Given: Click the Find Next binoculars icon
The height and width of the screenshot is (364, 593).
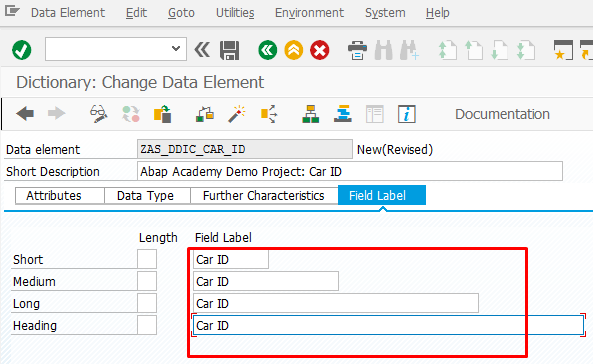Looking at the screenshot, I should pos(410,50).
